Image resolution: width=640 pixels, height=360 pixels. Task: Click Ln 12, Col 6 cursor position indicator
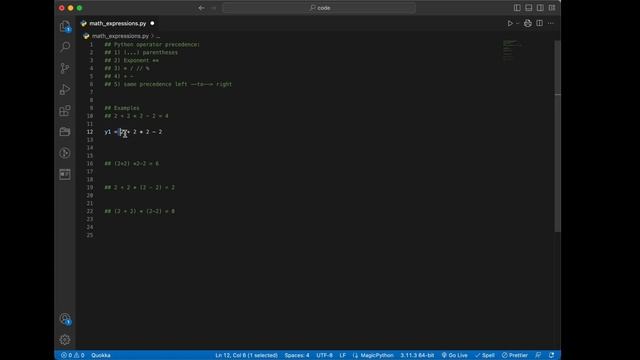(247, 355)
